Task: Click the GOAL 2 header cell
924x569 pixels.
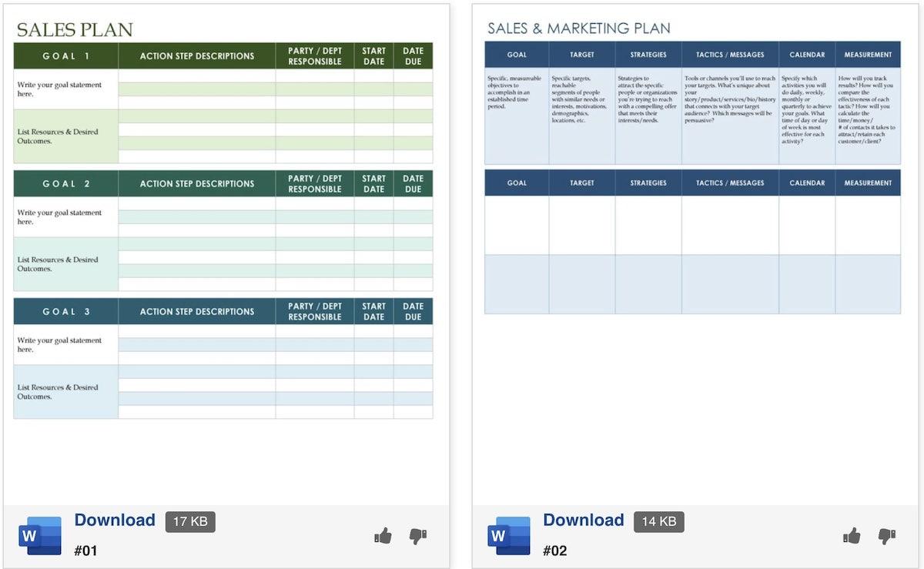Action: (x=66, y=184)
